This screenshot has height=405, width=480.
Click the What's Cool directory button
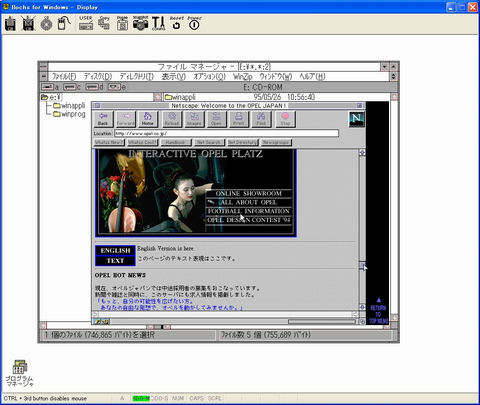(x=142, y=142)
